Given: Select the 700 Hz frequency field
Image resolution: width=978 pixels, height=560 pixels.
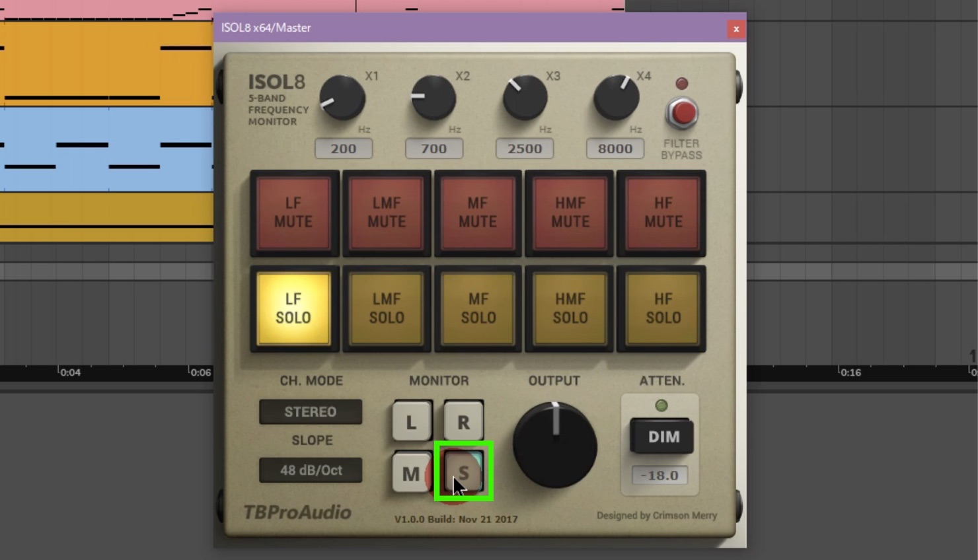Looking at the screenshot, I should [x=434, y=149].
